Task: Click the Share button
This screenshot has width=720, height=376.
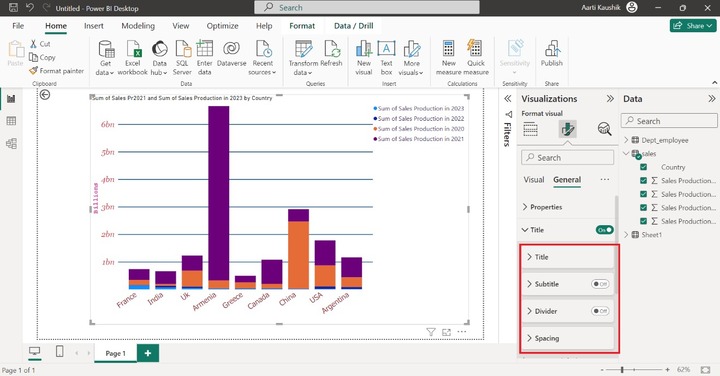Action: (x=693, y=26)
